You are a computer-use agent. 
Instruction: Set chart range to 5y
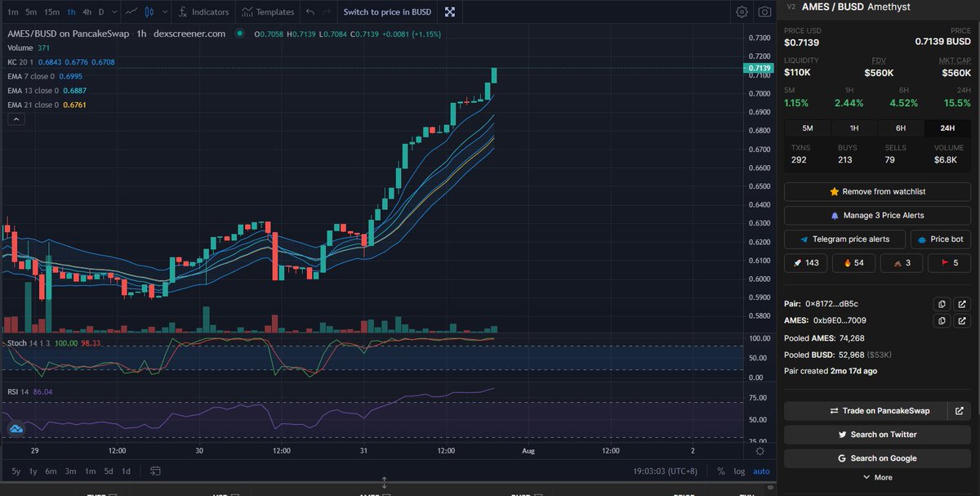pos(16,471)
